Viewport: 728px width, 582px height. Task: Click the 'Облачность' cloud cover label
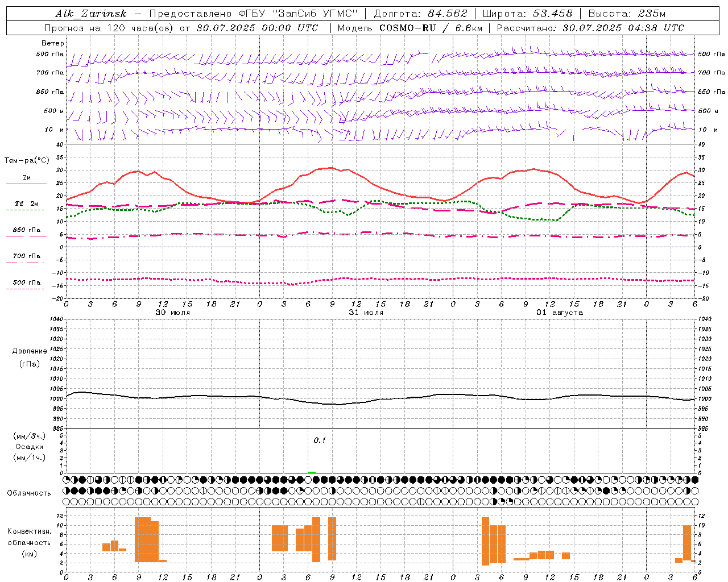[29, 493]
